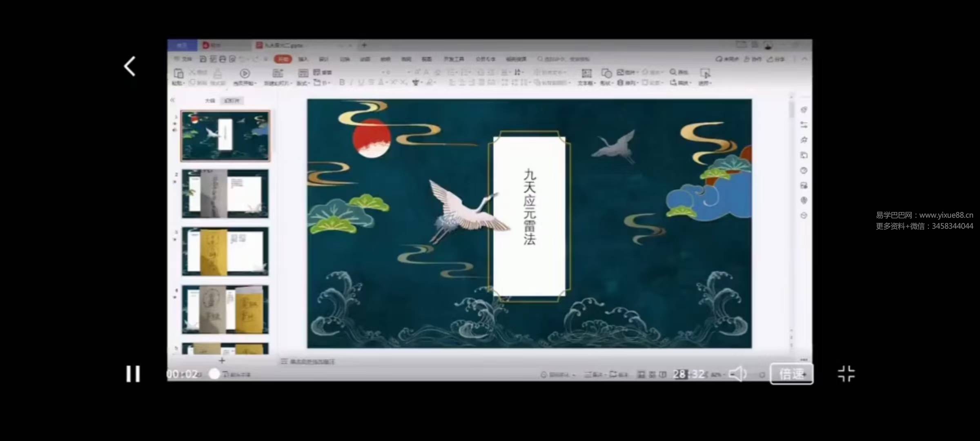Toggle bold formatting in the ribbon
The image size is (980, 441).
(342, 82)
